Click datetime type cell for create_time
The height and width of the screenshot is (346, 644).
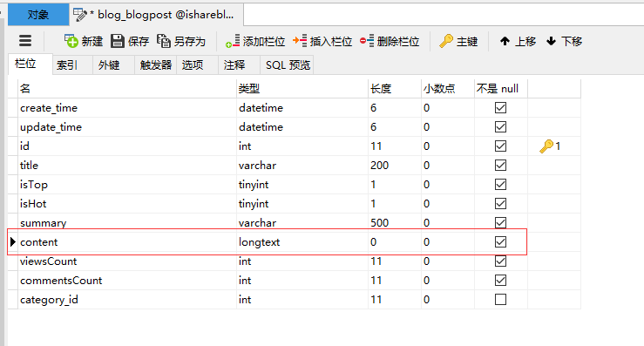tap(302, 108)
